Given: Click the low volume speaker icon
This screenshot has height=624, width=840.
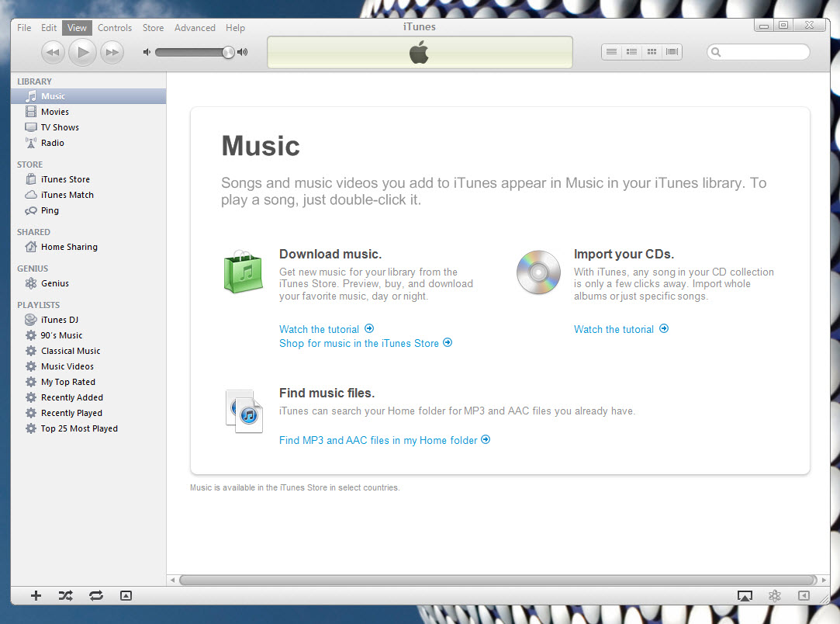Looking at the screenshot, I should pyautogui.click(x=147, y=52).
